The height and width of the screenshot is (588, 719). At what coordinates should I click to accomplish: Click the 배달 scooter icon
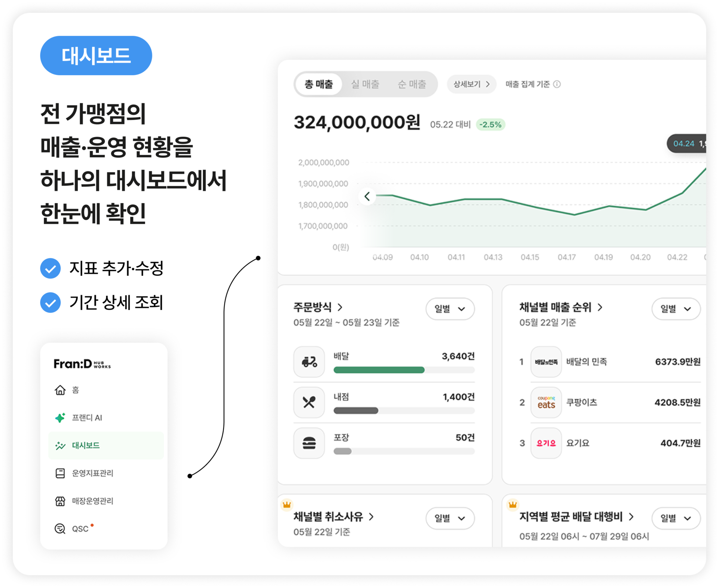click(309, 362)
